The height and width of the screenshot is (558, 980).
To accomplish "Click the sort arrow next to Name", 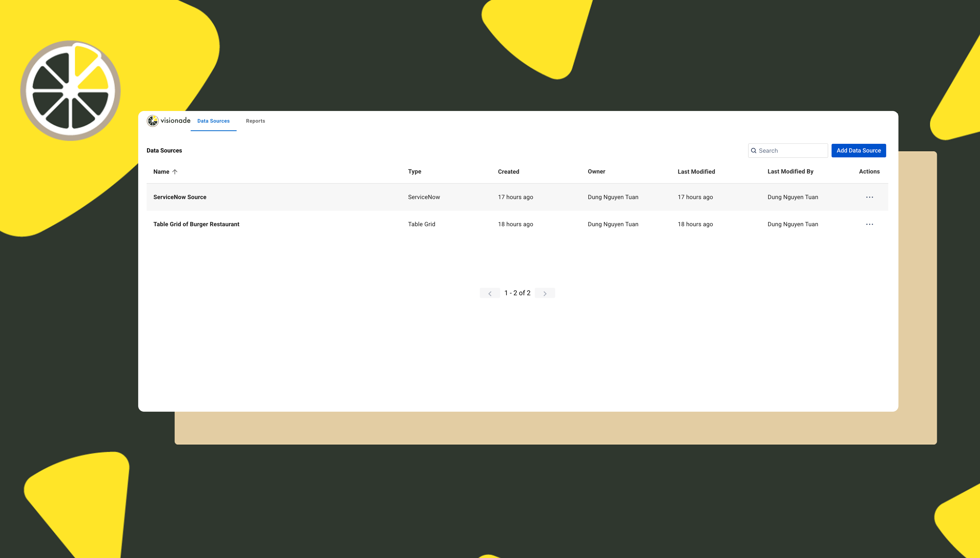I will tap(175, 172).
